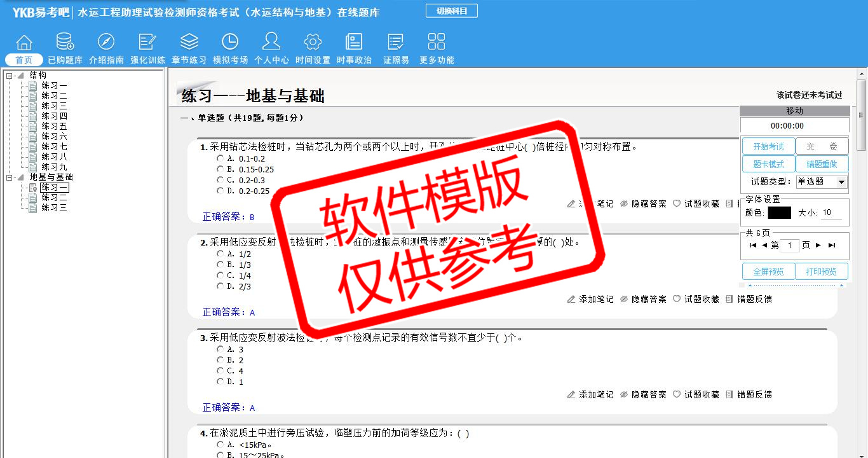This screenshot has height=458, width=868.
Task: Choose option A. 1/2 for question 2
Action: click(x=220, y=254)
